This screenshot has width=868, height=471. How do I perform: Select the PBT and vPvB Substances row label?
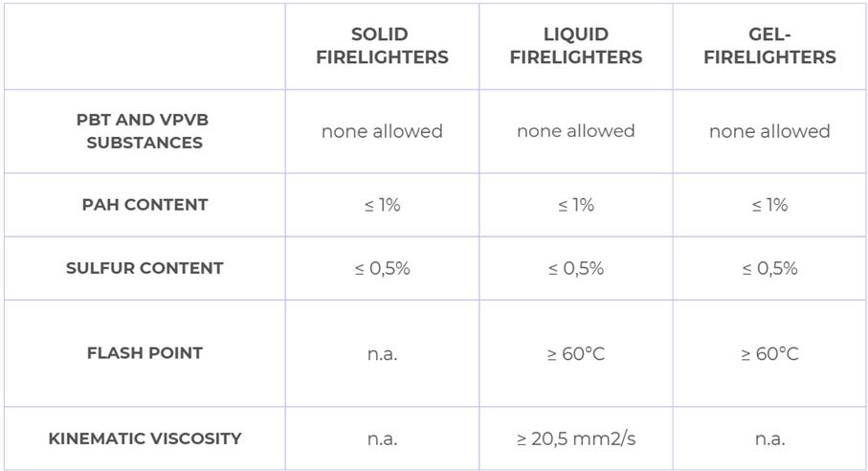point(144,131)
